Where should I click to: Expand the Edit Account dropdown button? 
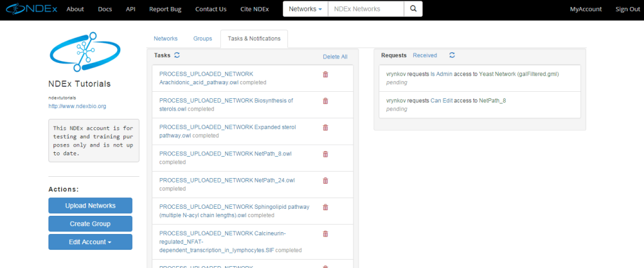click(x=91, y=242)
